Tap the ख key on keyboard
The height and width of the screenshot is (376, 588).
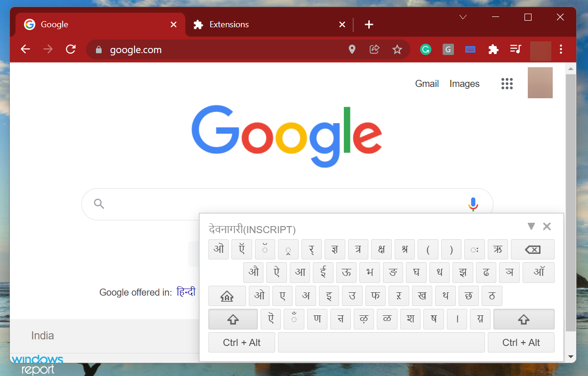[x=422, y=296]
